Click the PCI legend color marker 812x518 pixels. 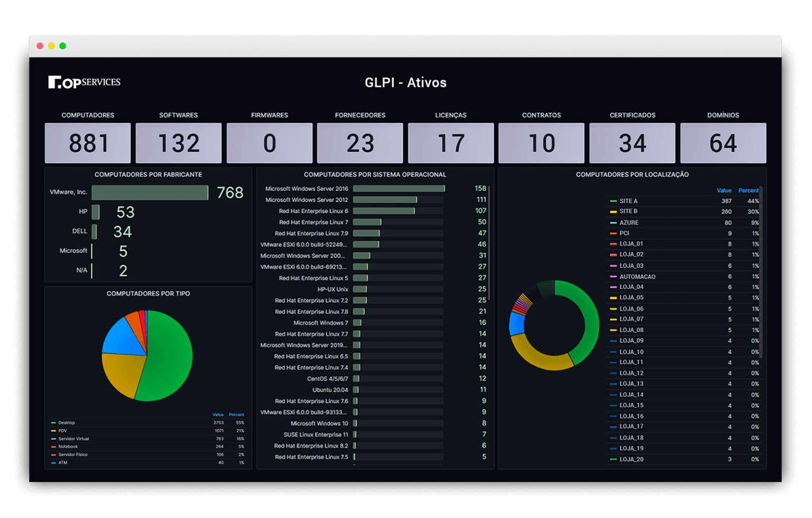click(x=613, y=233)
